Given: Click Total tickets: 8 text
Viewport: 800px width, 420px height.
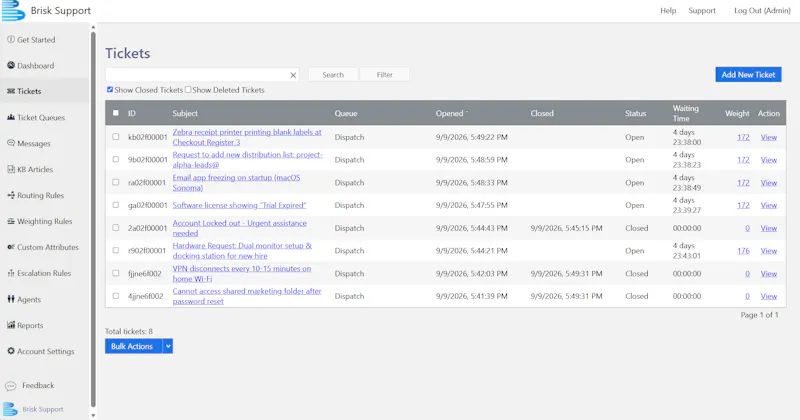Looking at the screenshot, I should coord(129,331).
